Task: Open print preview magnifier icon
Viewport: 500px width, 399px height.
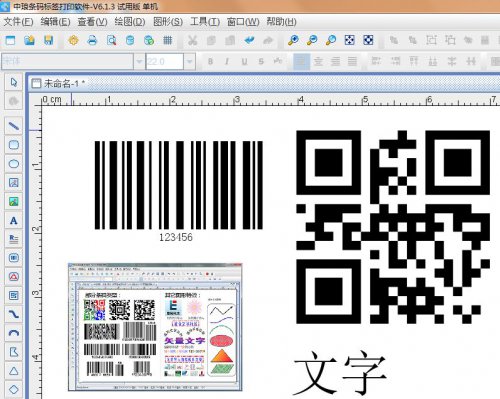Action: pyautogui.click(x=111, y=40)
